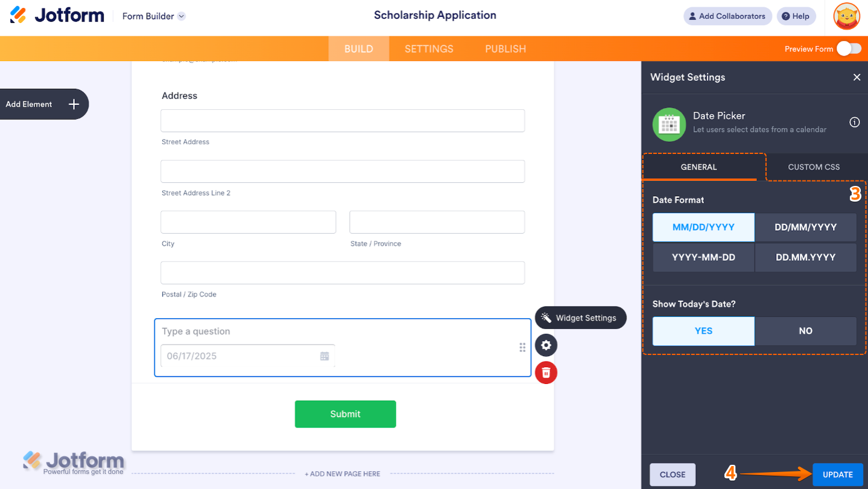The width and height of the screenshot is (868, 489).
Task: Click the gear properties icon beside the field
Action: point(546,345)
